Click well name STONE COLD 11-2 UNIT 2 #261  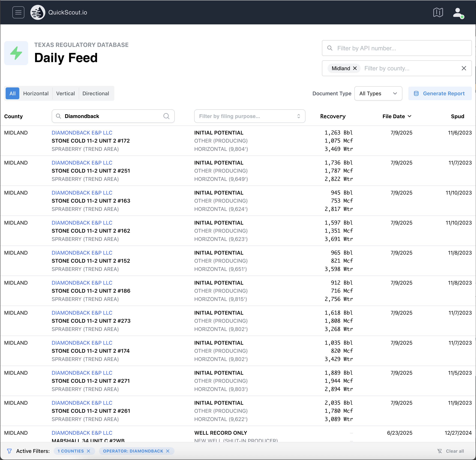pos(91,411)
